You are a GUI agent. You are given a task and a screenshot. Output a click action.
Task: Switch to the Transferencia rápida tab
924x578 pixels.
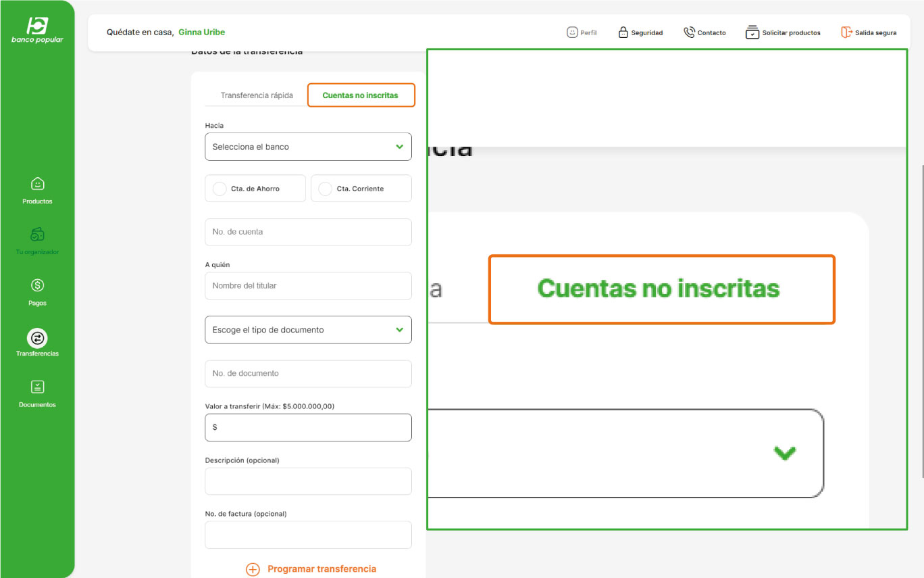tap(257, 95)
